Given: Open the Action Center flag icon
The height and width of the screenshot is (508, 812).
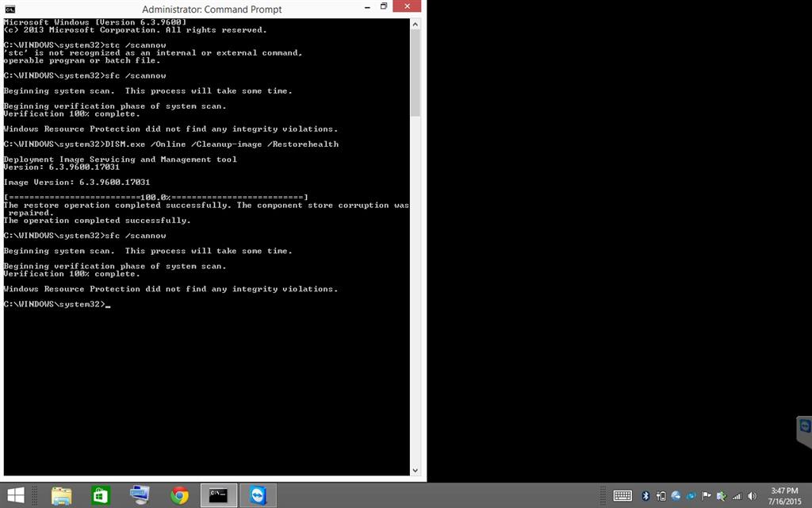Looking at the screenshot, I should 707,496.
